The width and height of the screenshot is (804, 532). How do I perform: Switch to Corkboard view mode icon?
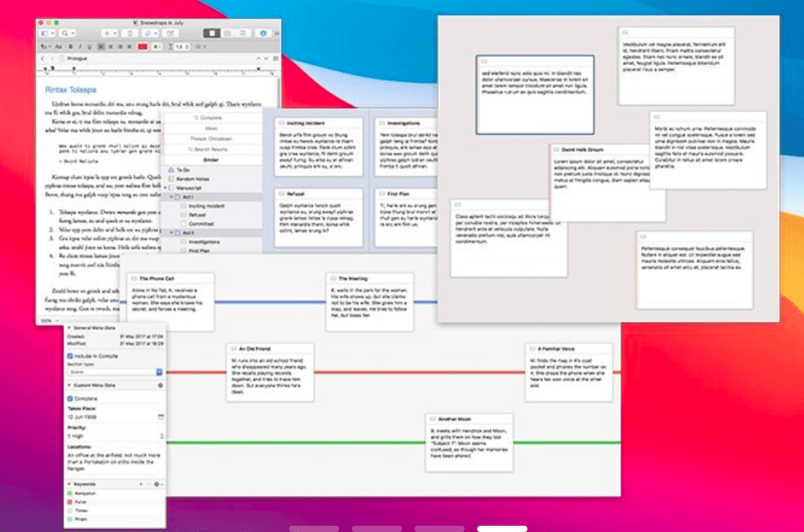tap(228, 34)
